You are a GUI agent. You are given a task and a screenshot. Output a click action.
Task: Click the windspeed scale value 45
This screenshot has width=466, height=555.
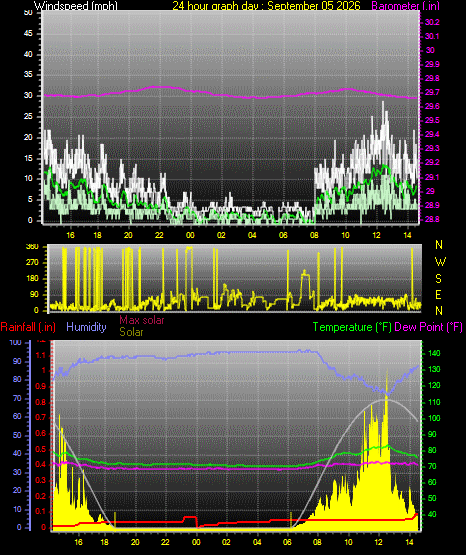pos(28,34)
